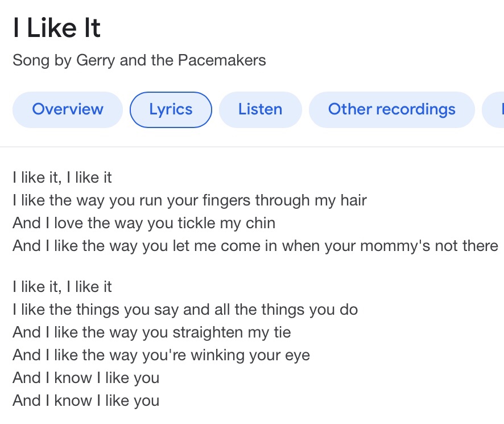The height and width of the screenshot is (424, 504).
Task: Click the artist name Gerry and the Pacemakers
Action: click(x=171, y=60)
